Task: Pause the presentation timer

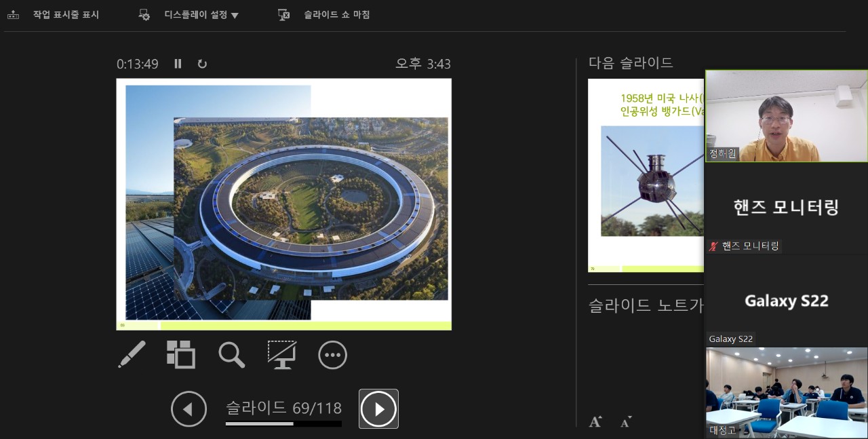Action: [x=178, y=64]
